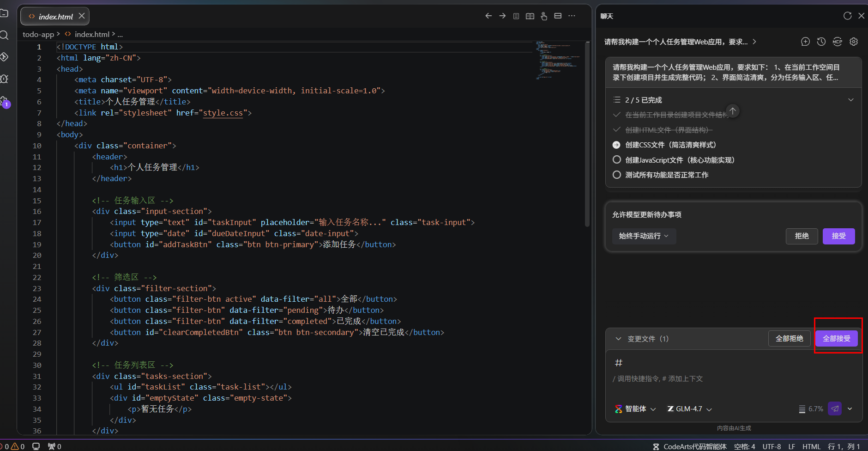Open the Debug bug icon in sidebar
Screen dimensions: 868x451
[x=4, y=79]
